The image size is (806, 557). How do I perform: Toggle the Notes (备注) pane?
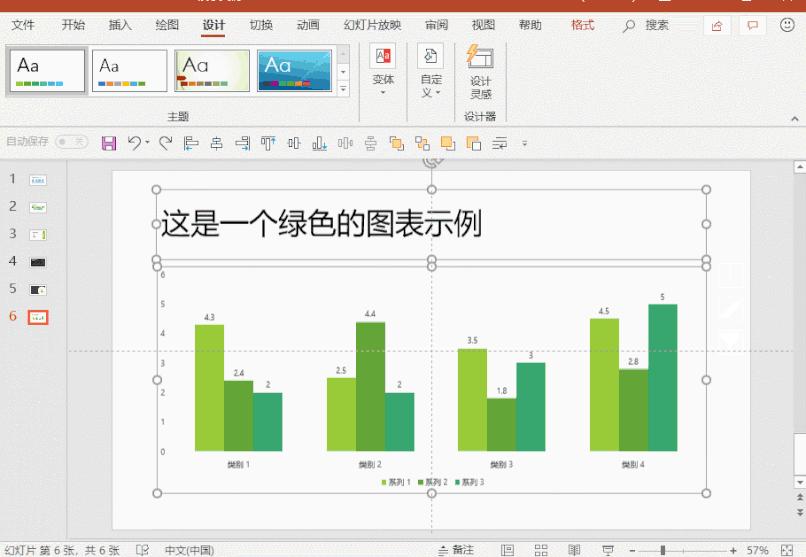[x=456, y=550]
